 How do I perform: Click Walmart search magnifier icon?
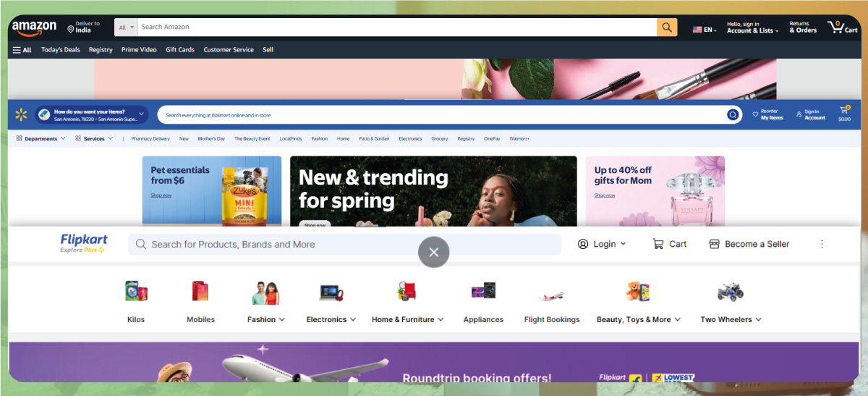pyautogui.click(x=733, y=115)
